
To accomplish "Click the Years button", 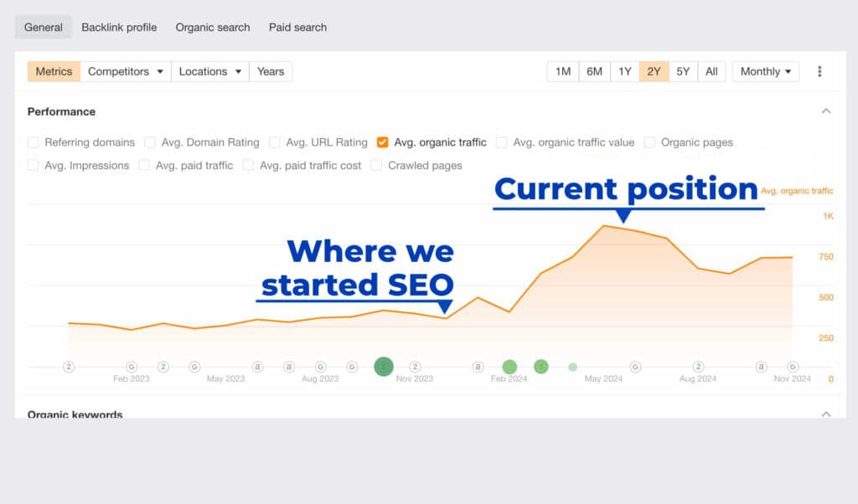I will tap(270, 71).
